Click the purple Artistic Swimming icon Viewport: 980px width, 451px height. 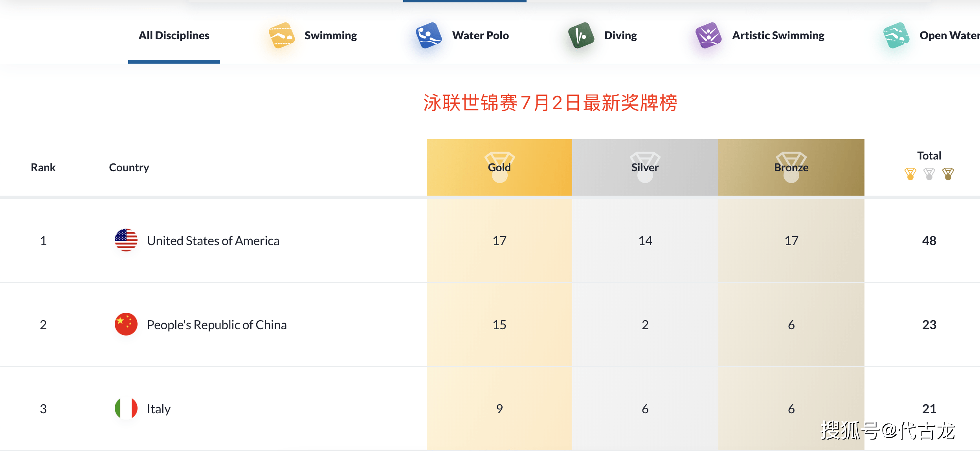pyautogui.click(x=708, y=35)
